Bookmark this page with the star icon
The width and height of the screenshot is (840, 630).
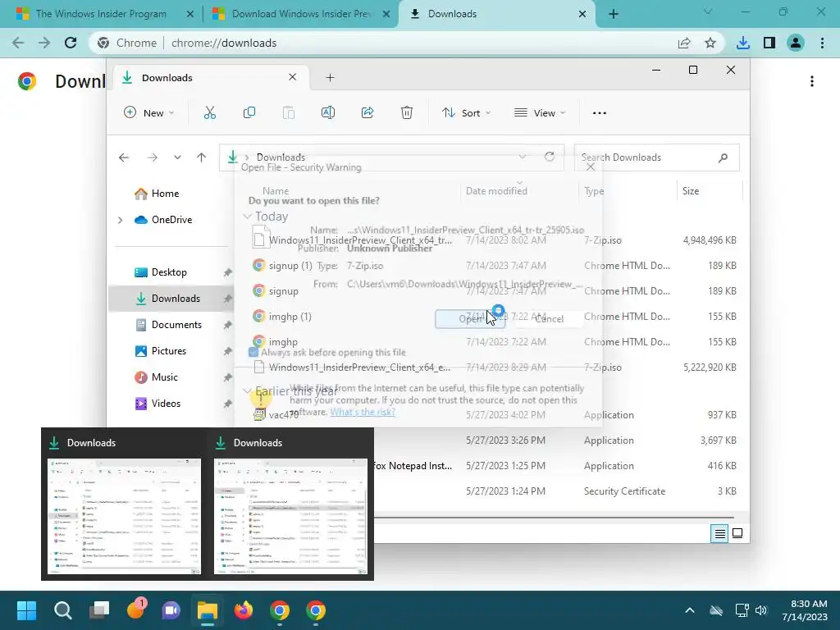tap(710, 43)
